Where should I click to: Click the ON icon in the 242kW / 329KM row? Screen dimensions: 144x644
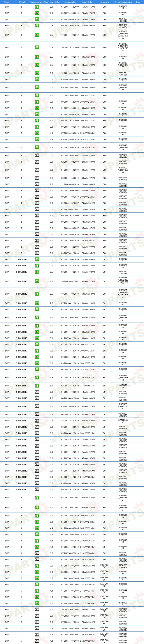point(37,641)
